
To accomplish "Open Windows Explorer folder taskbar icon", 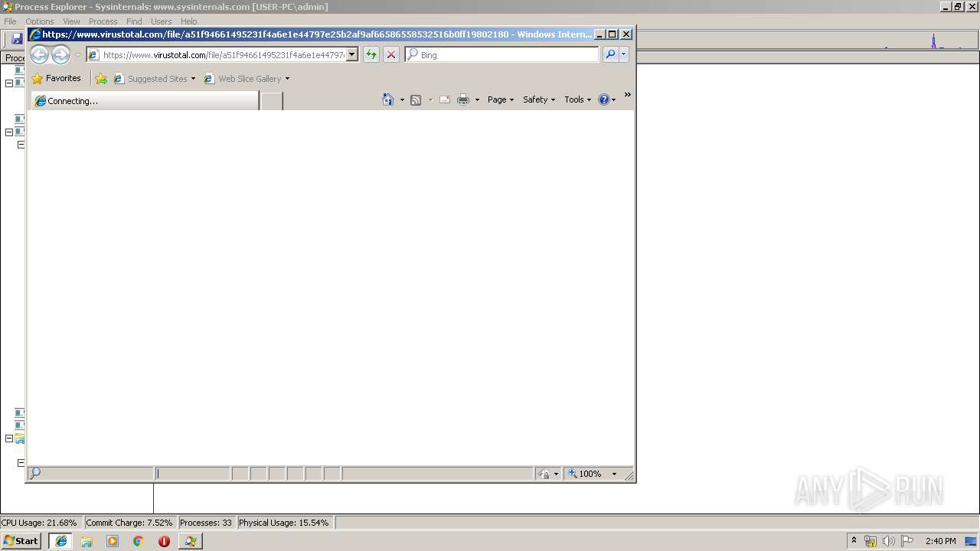I will pos(87,541).
